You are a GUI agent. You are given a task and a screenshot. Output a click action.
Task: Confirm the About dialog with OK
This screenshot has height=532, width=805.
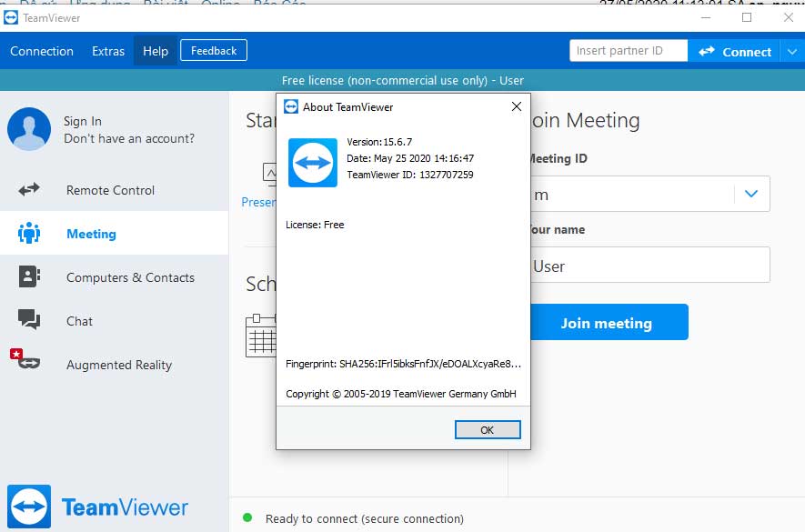pos(488,428)
